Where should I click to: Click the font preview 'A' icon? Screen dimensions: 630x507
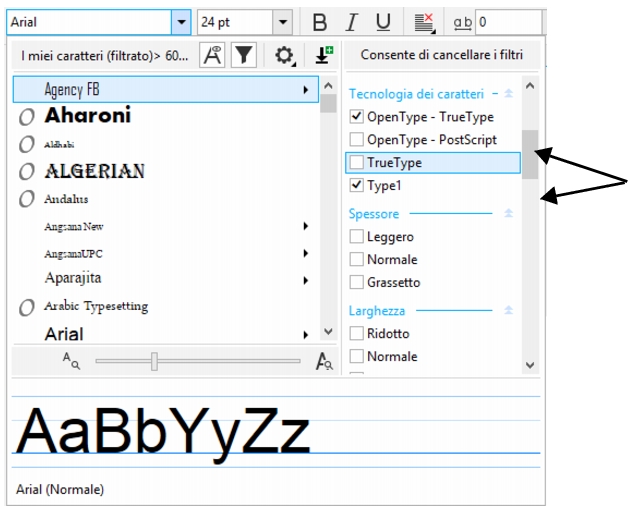pyautogui.click(x=213, y=56)
